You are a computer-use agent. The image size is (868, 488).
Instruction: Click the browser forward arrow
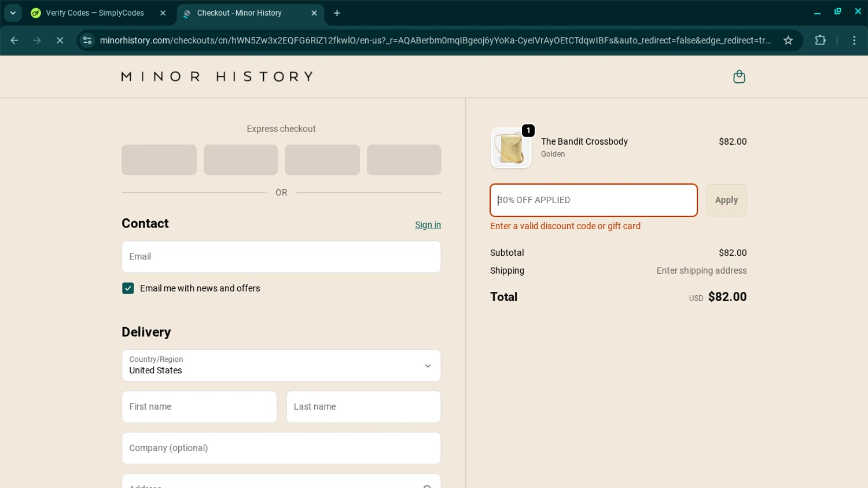(x=37, y=41)
